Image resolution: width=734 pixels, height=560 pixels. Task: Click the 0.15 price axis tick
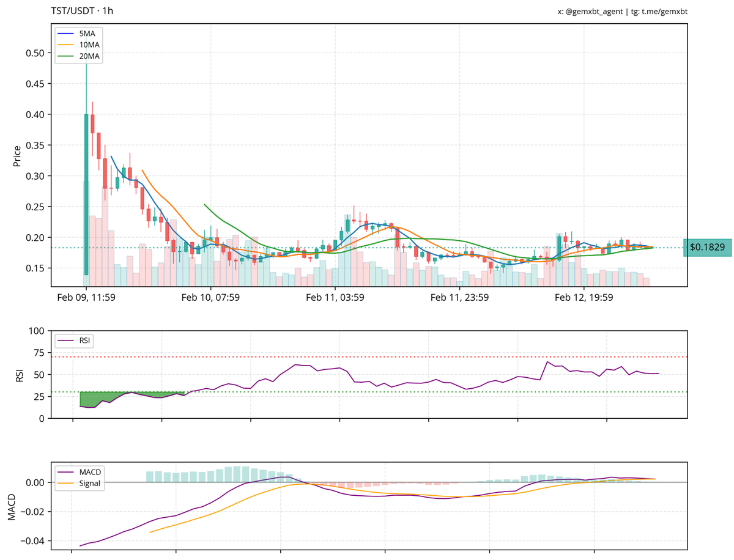[x=35, y=268]
